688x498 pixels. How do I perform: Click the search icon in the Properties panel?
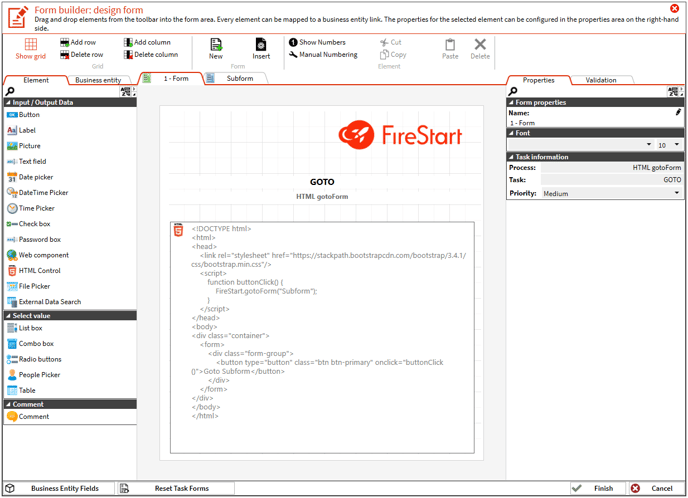tap(512, 91)
